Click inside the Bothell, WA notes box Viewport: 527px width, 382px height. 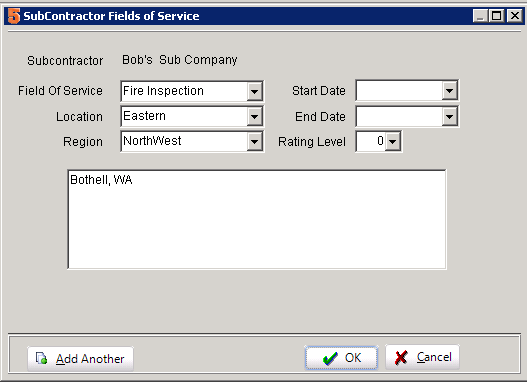257,219
